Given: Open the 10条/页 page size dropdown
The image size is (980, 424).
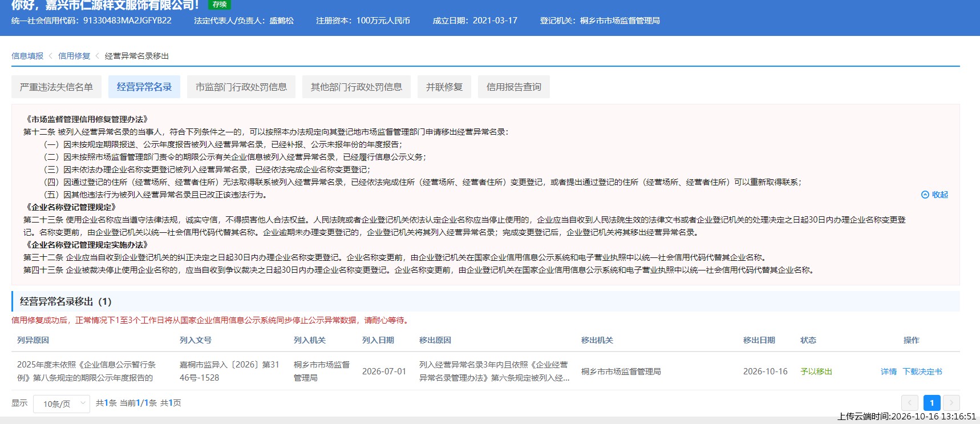Looking at the screenshot, I should (62, 403).
